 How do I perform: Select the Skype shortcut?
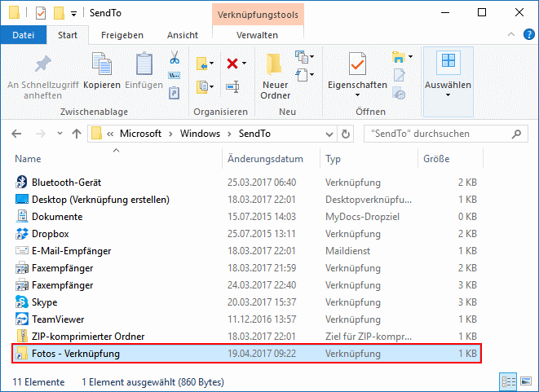247,302
